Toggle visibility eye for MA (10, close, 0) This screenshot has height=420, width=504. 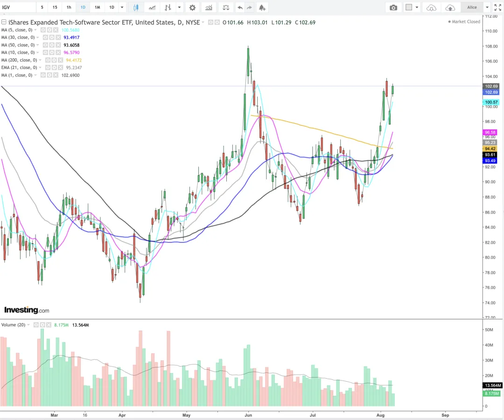pos(45,52)
